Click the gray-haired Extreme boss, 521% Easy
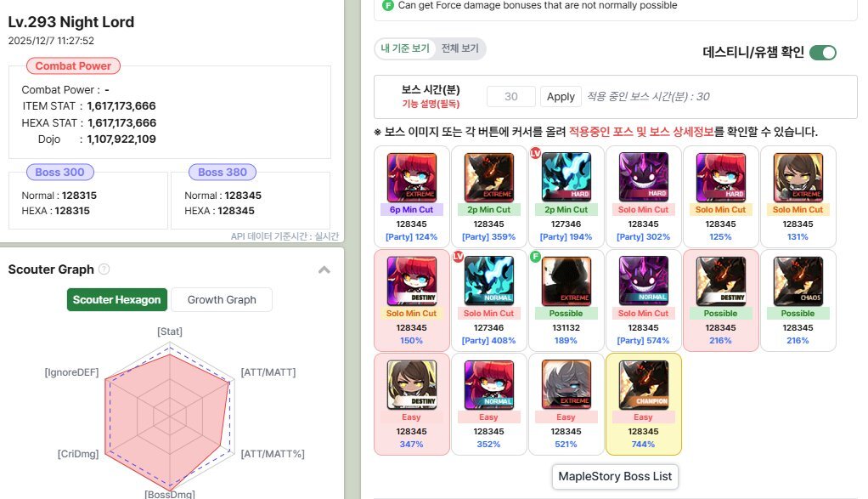The width and height of the screenshot is (868, 499). [x=566, y=384]
